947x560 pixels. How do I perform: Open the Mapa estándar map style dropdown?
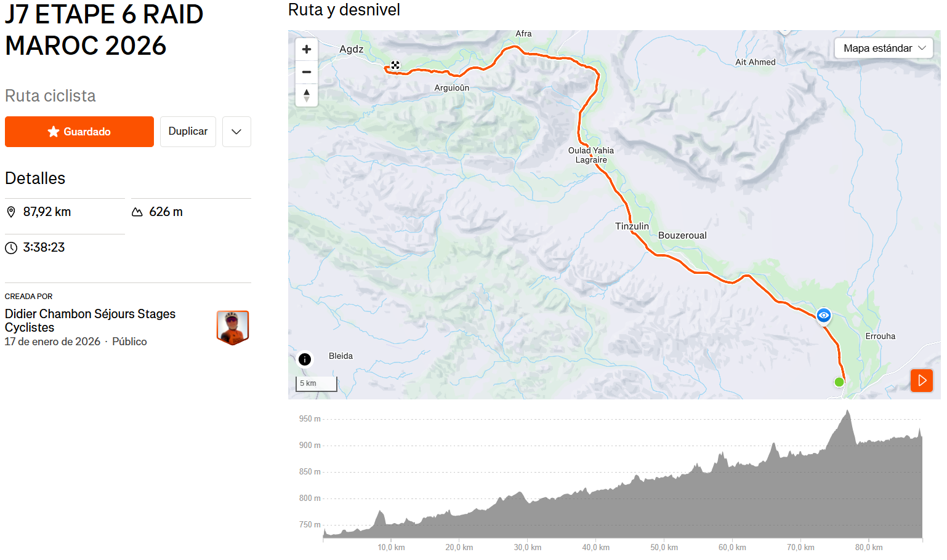[x=884, y=48]
